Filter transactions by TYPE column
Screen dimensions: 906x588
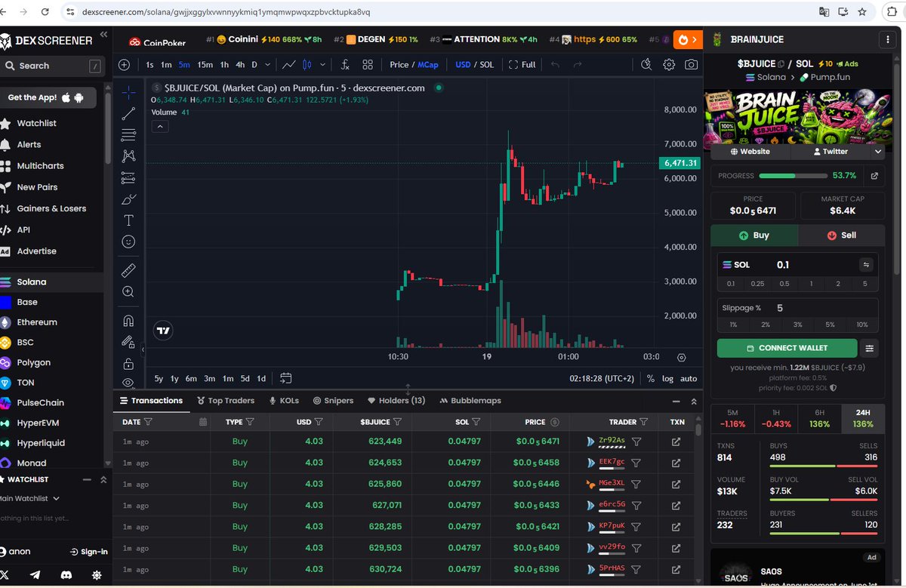click(x=250, y=422)
